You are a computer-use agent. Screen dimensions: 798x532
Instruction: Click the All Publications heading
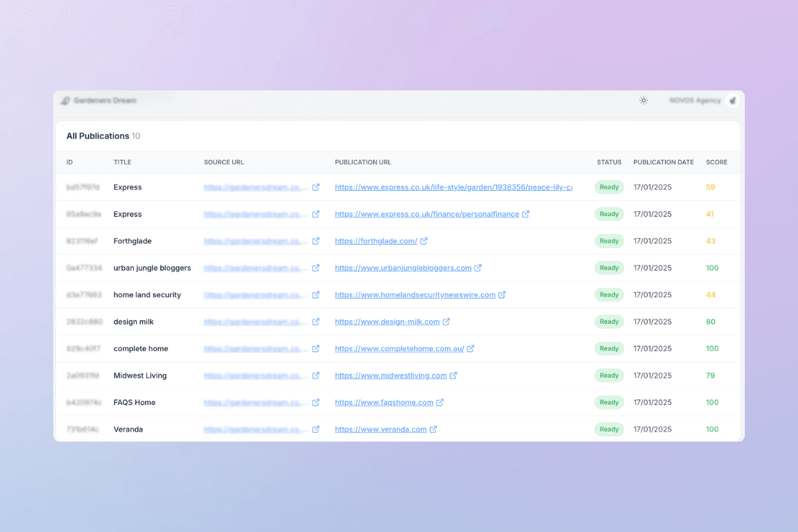coord(97,136)
